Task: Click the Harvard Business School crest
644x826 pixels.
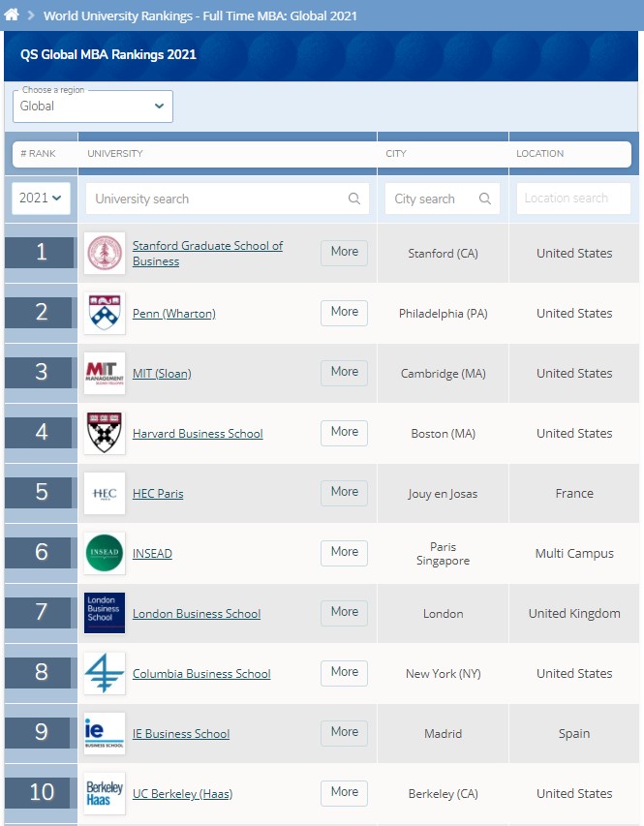Action: click(105, 434)
